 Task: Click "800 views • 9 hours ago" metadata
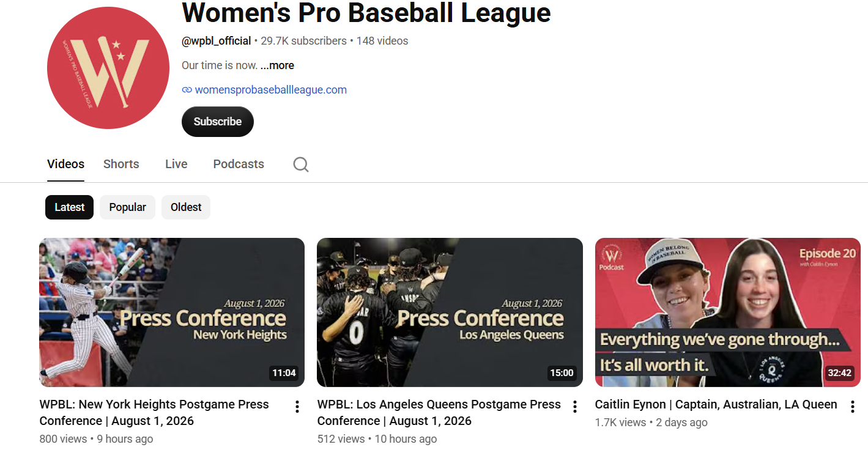point(96,439)
